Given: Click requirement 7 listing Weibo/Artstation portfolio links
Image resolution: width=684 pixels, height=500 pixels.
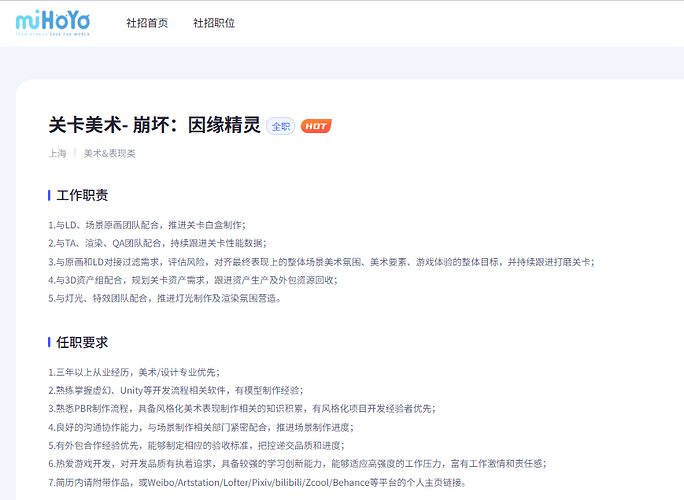Looking at the screenshot, I should click(x=257, y=483).
